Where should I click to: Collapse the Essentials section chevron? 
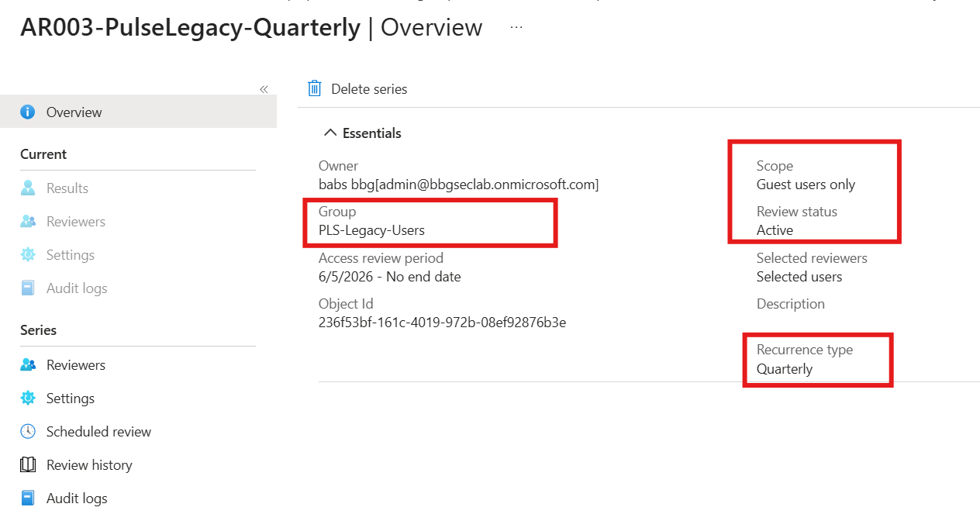(x=330, y=133)
